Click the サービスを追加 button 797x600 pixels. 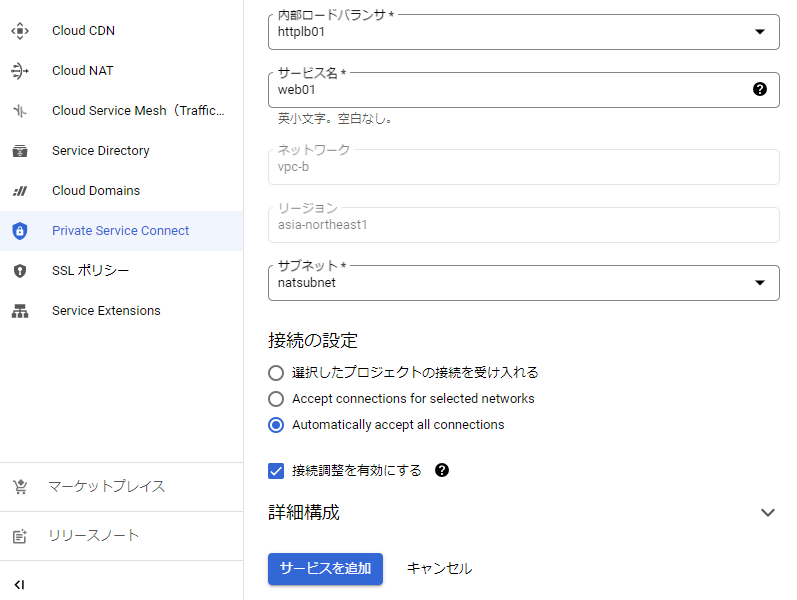[325, 568]
